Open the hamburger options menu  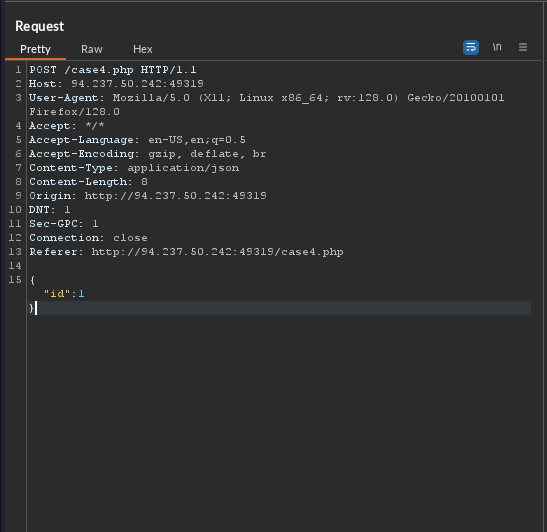pos(523,47)
